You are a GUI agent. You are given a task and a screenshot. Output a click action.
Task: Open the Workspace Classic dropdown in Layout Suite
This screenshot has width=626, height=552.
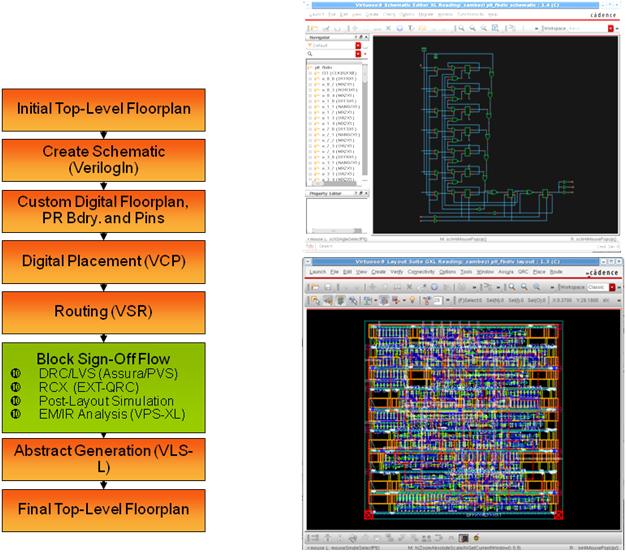612,287
